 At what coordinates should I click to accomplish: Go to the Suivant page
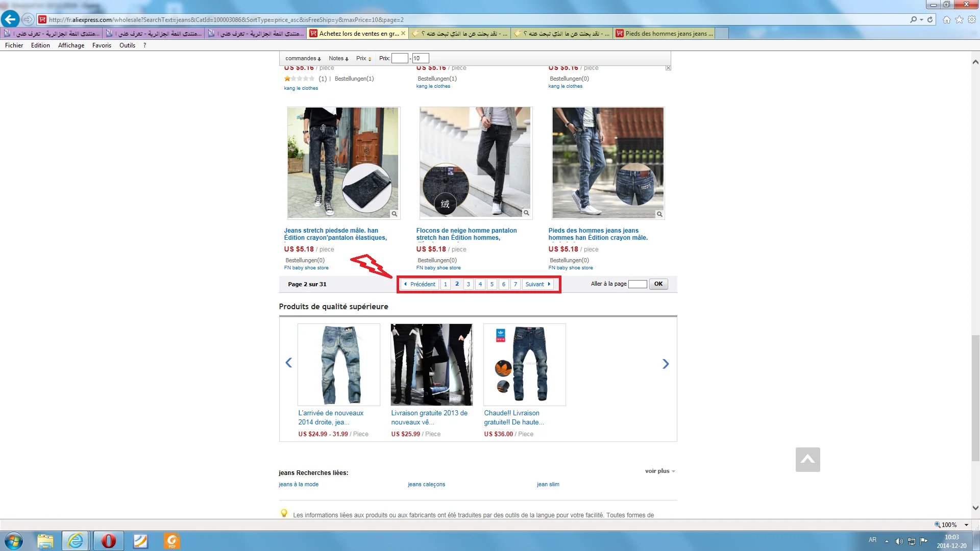coord(537,284)
